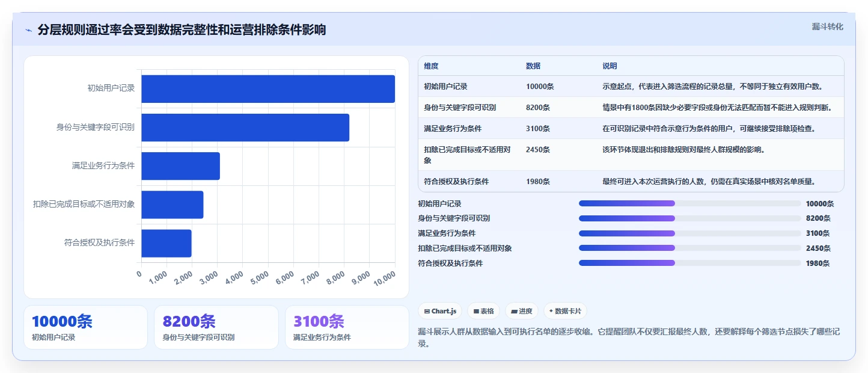Click the description starting 在可识别记录中符合示意行为条件

point(709,129)
